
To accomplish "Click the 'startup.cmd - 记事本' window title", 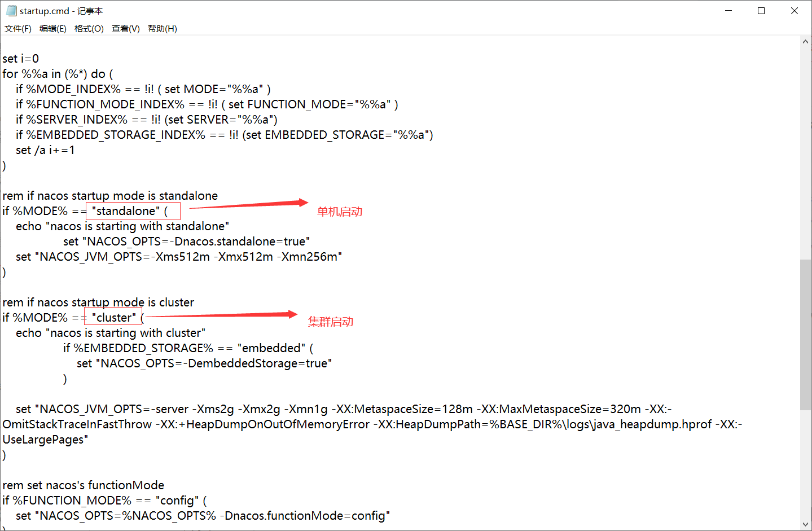I will click(61, 11).
